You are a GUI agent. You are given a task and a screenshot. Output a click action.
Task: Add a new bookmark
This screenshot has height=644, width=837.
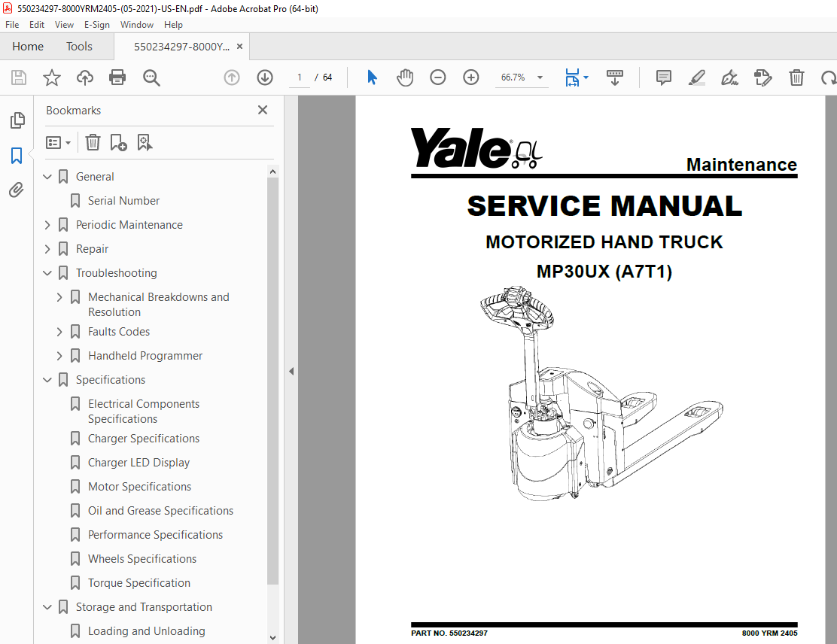tap(118, 142)
